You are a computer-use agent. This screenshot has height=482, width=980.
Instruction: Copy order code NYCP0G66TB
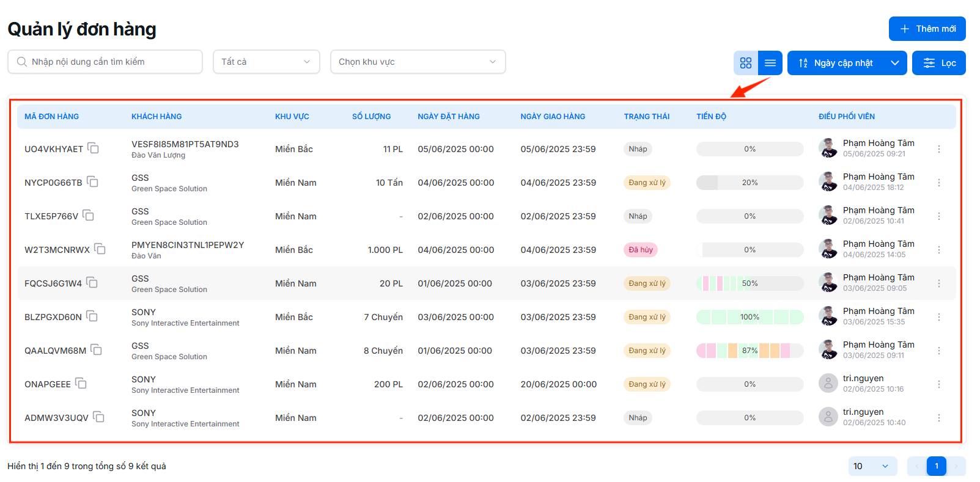click(x=92, y=182)
